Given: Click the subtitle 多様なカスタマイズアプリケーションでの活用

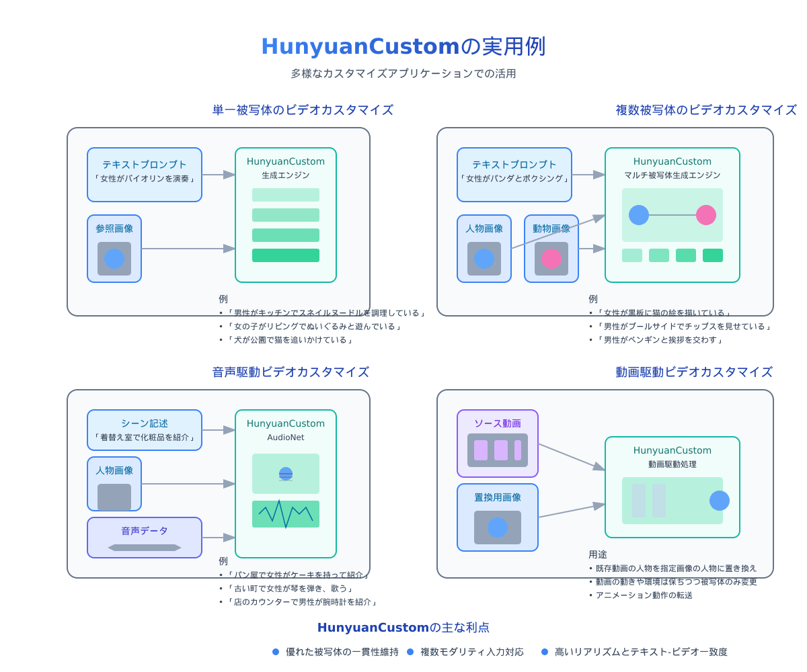Looking at the screenshot, I should [x=403, y=74].
